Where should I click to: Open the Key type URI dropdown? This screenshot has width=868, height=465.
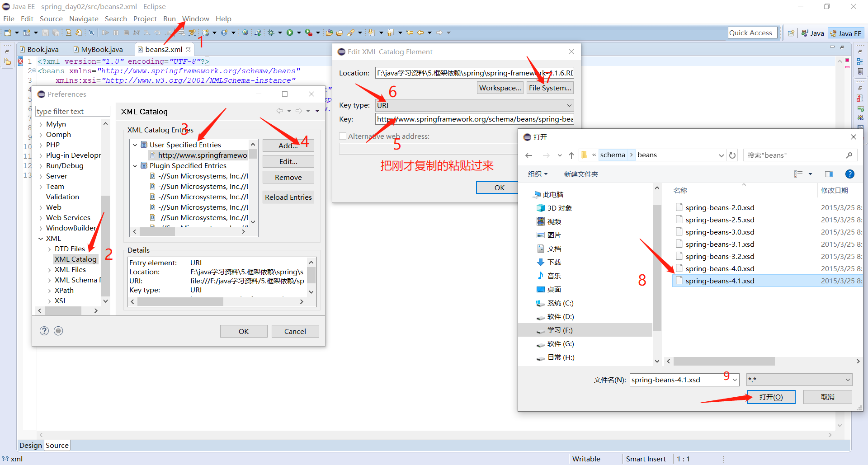point(569,105)
